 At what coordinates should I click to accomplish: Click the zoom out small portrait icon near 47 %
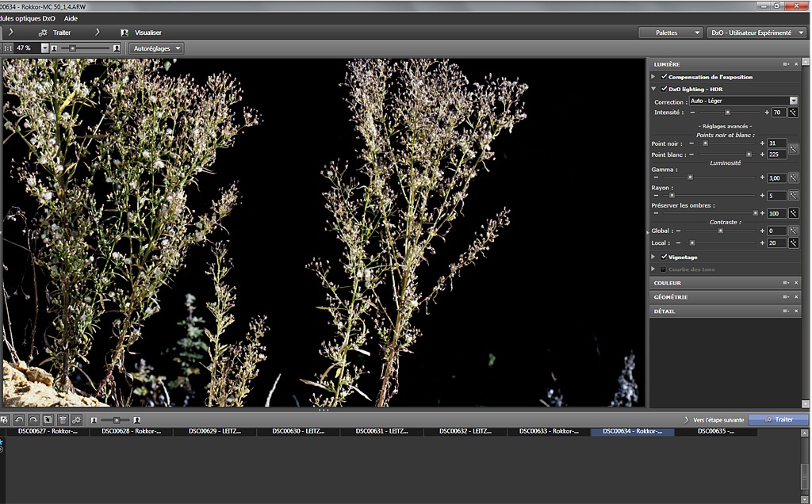tap(54, 48)
